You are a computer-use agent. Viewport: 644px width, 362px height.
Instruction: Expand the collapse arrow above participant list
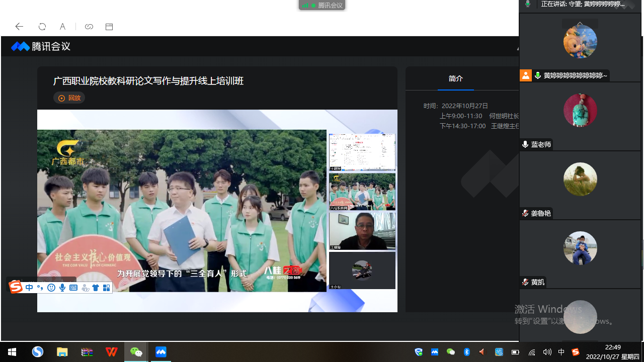click(580, 24)
